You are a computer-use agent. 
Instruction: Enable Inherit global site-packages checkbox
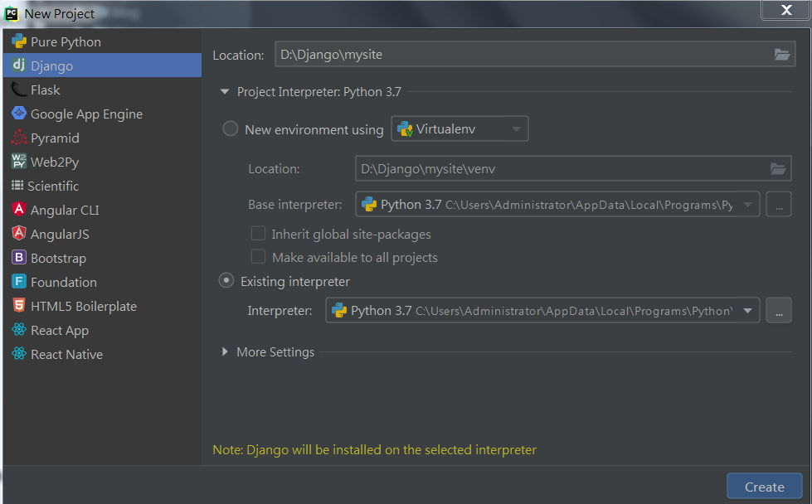pyautogui.click(x=258, y=234)
